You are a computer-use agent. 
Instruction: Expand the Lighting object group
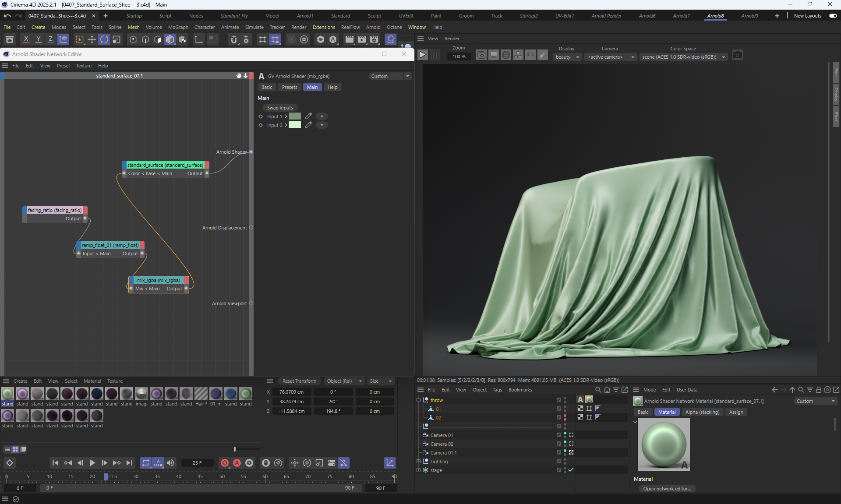tap(419, 462)
